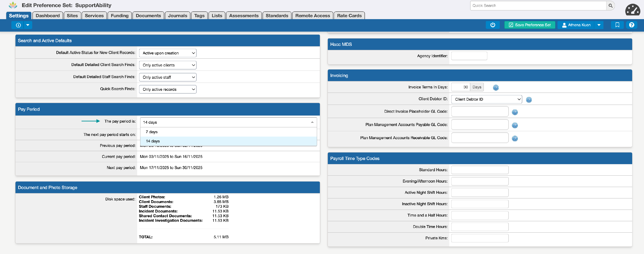The width and height of the screenshot is (644, 254).
Task: Show help for Plan Management Accounts Receivable
Action: pyautogui.click(x=515, y=139)
